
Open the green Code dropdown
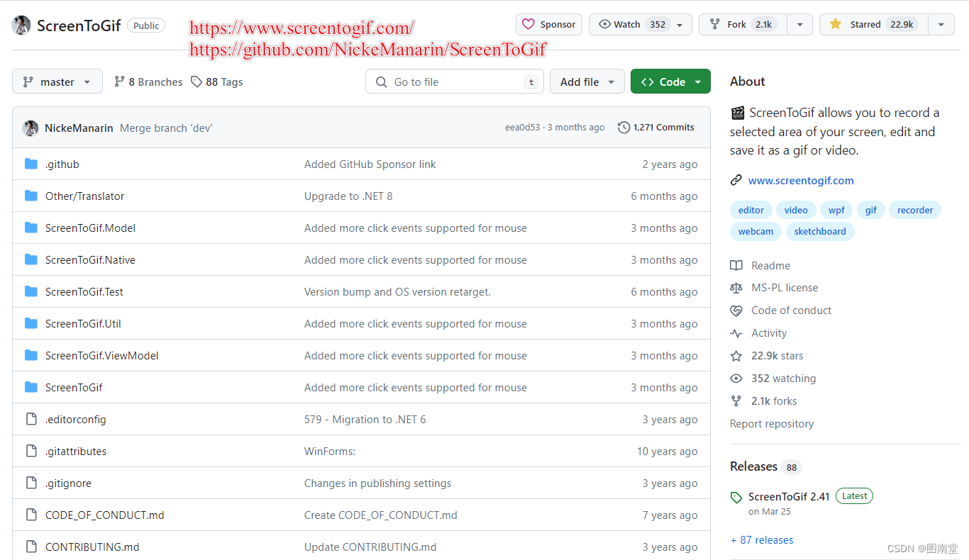(x=670, y=82)
